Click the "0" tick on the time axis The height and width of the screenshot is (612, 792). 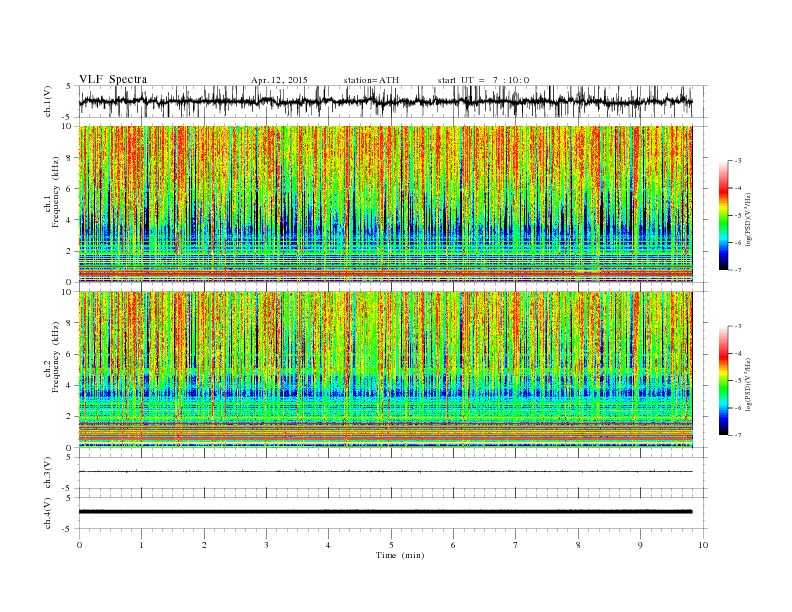(79, 545)
